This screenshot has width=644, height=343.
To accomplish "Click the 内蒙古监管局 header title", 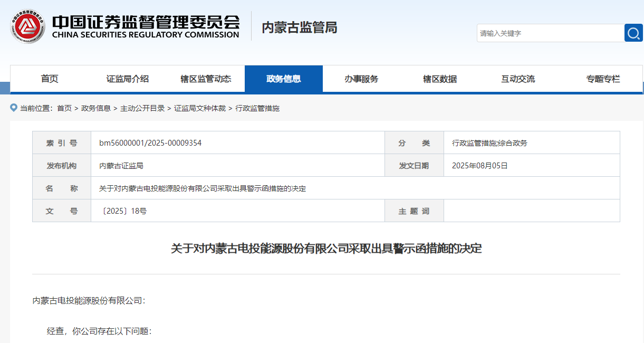I will click(x=300, y=27).
